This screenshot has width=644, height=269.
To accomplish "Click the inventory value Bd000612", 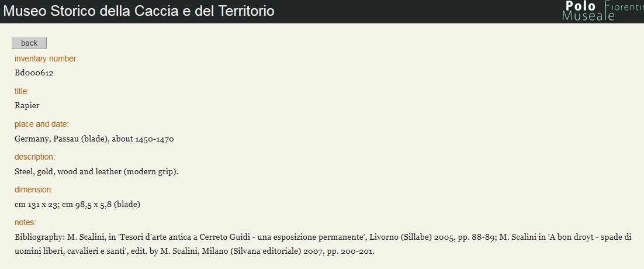I will (x=34, y=73).
